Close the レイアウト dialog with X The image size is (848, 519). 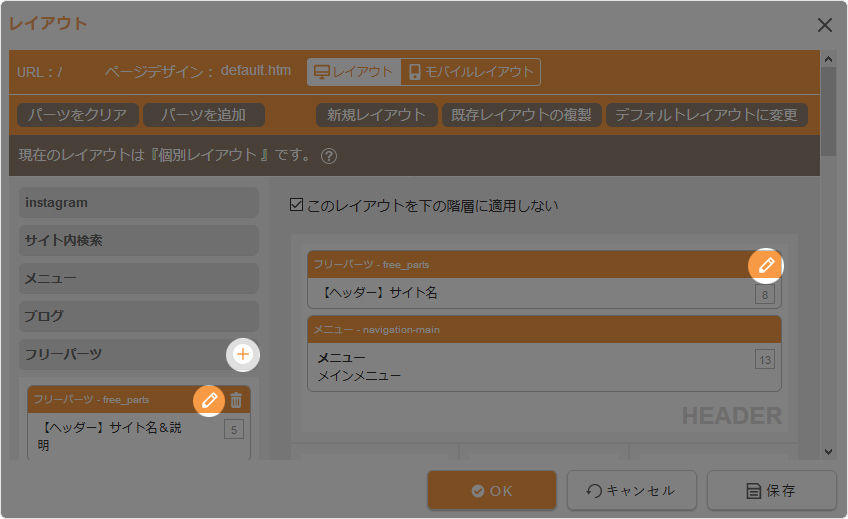point(824,24)
